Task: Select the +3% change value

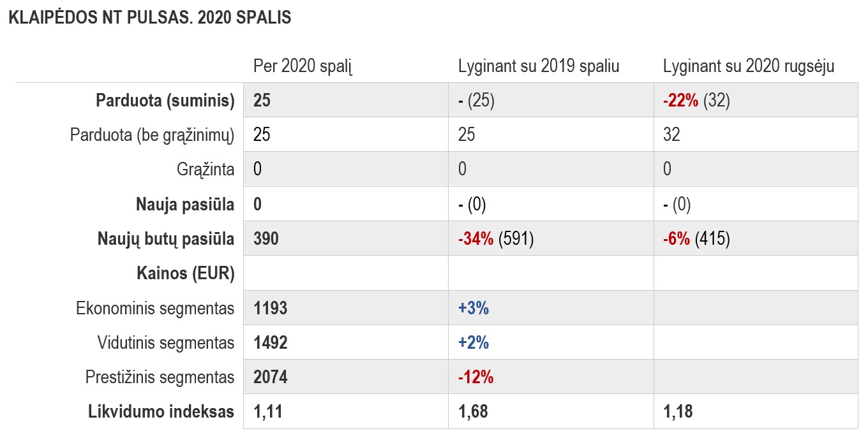Action: (474, 308)
